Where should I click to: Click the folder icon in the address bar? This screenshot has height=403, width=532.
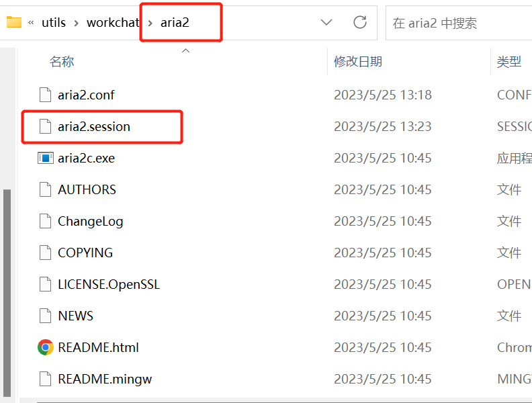[14, 22]
